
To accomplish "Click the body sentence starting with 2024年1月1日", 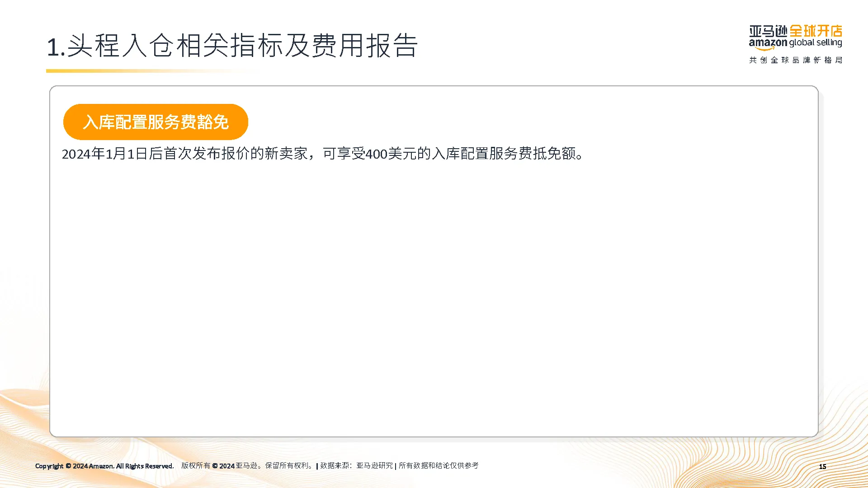I will point(323,154).
